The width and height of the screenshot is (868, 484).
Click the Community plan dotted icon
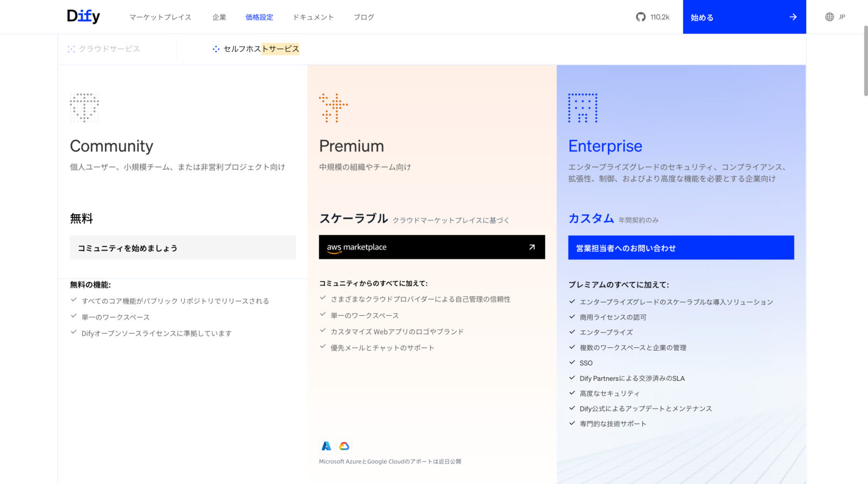coord(84,107)
